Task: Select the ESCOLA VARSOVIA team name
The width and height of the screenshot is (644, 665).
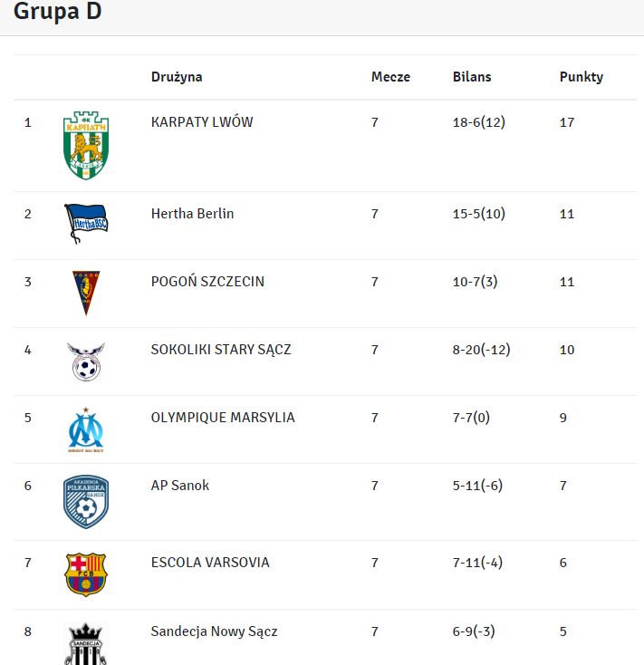Action: coord(210,563)
